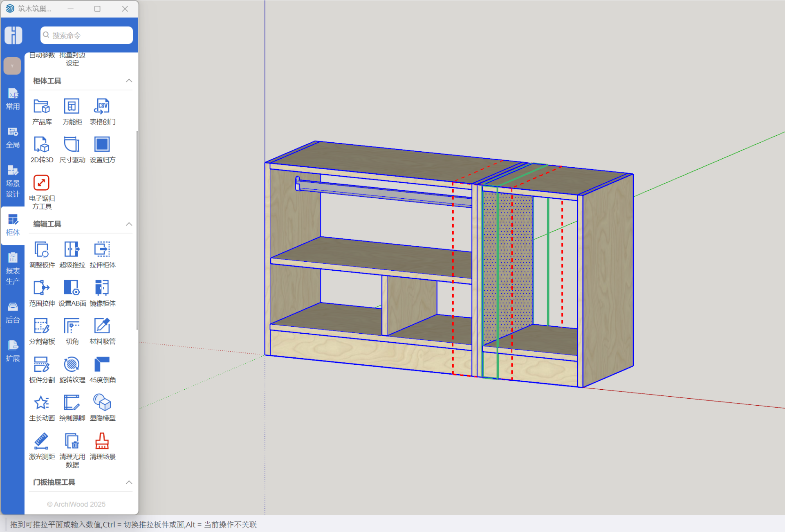Choose the 45度倒角 chamfer tool
785x532 pixels.
point(102,365)
